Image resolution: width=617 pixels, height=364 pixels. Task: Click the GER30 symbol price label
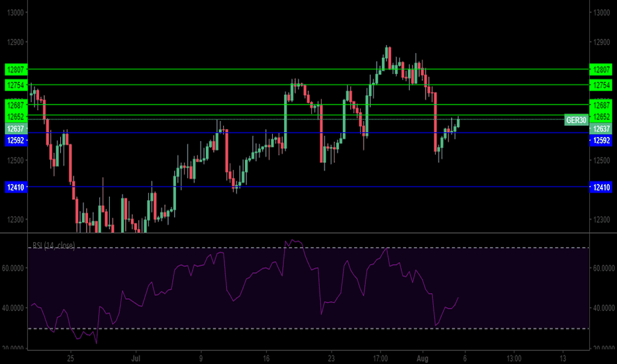[x=576, y=120]
